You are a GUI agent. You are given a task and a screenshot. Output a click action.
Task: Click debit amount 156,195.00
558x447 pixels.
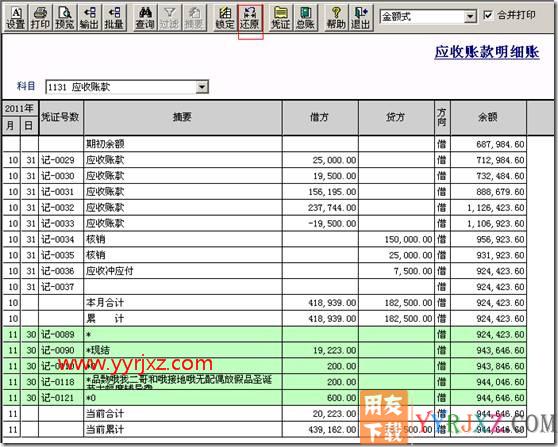(x=332, y=192)
